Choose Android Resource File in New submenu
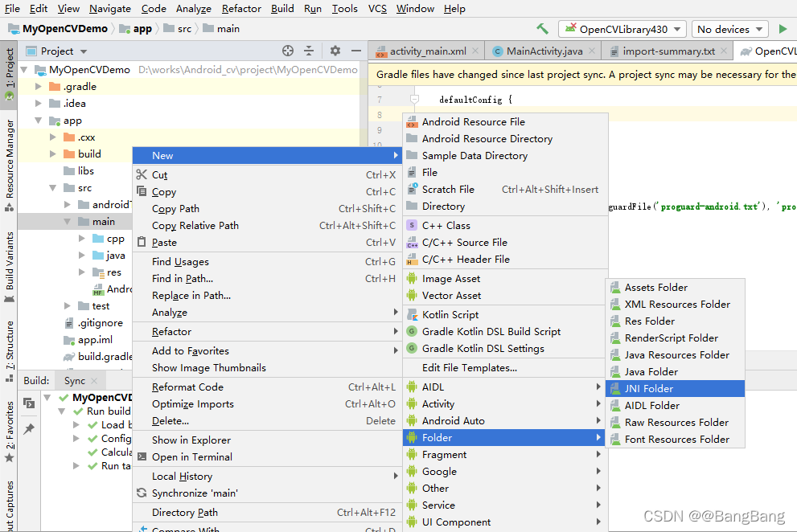Image resolution: width=797 pixels, height=532 pixels. (x=505, y=122)
